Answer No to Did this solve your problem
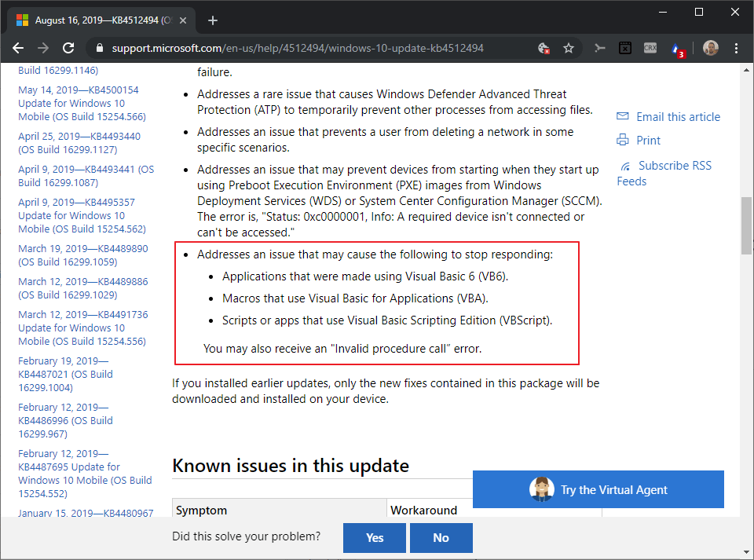The width and height of the screenshot is (754, 560). 441,538
